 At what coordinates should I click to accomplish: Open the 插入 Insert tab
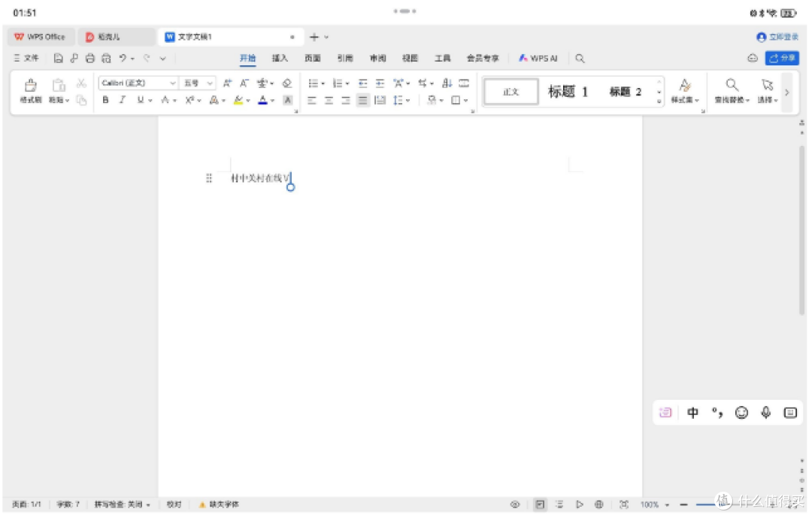click(280, 58)
